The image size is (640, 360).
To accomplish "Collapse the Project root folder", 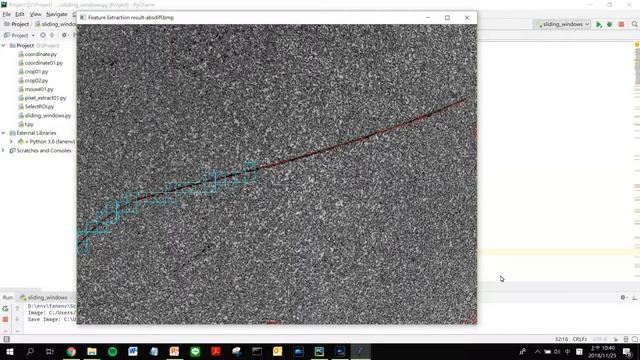I will click(x=4, y=46).
